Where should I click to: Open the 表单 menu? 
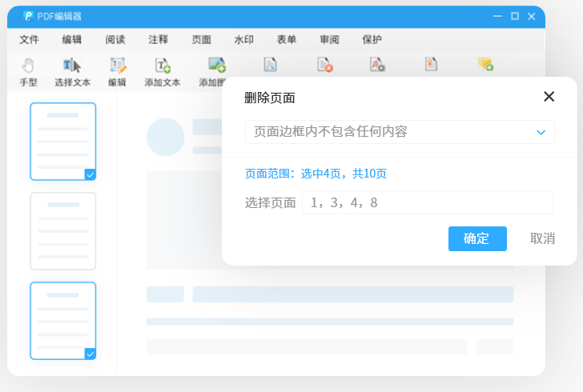coord(287,39)
